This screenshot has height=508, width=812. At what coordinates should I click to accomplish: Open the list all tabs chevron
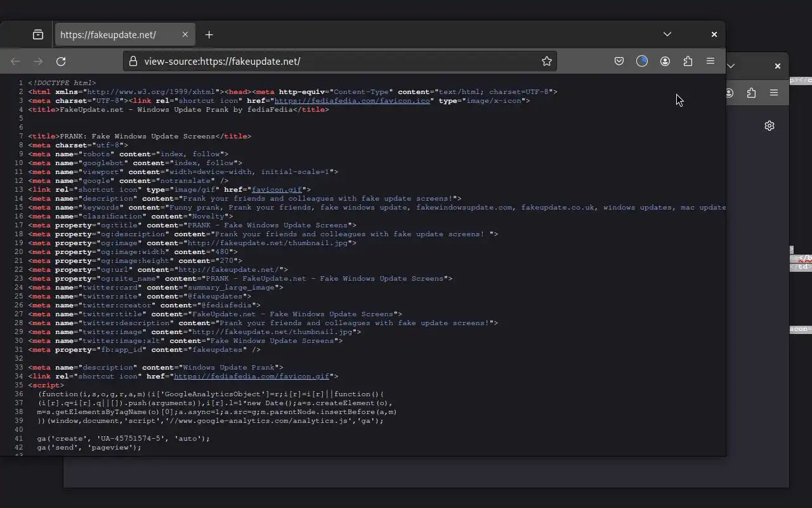(x=667, y=34)
